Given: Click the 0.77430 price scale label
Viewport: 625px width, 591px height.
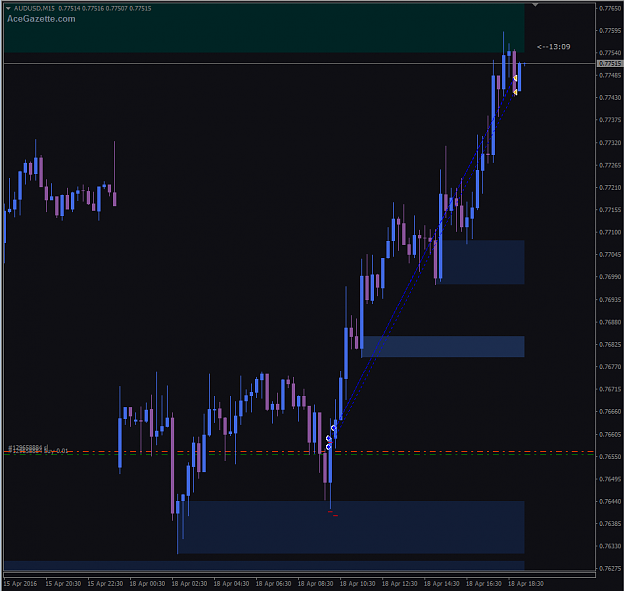Looking at the screenshot, I should [x=610, y=97].
